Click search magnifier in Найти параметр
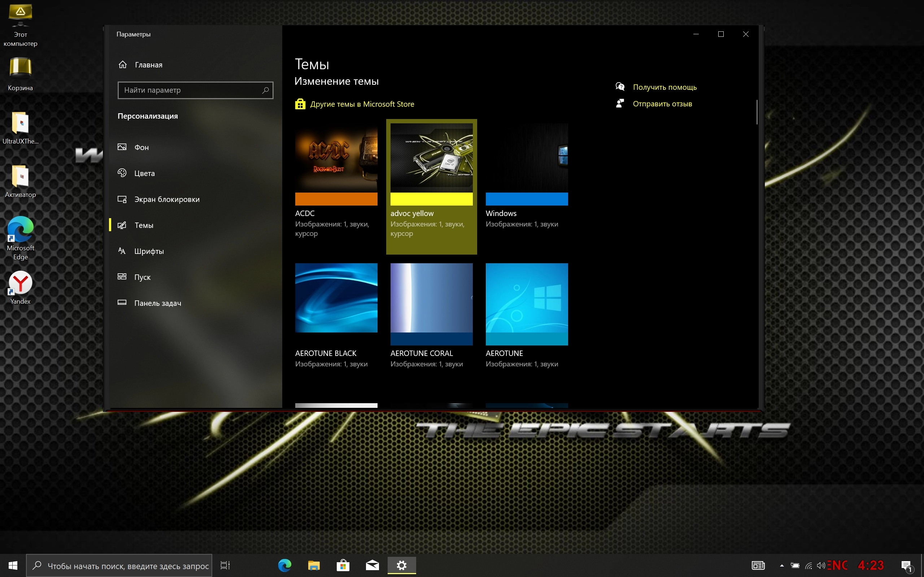The width and height of the screenshot is (924, 577). [x=265, y=90]
